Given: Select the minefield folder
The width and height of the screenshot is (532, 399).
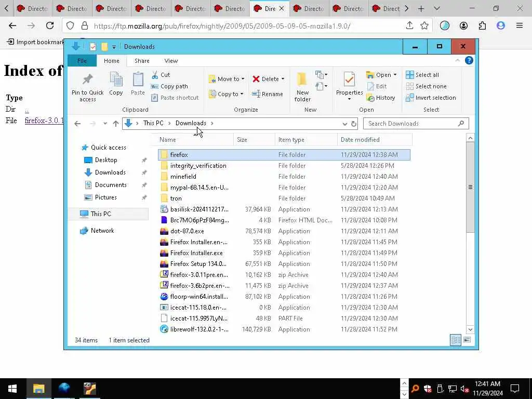Looking at the screenshot, I should point(183,177).
